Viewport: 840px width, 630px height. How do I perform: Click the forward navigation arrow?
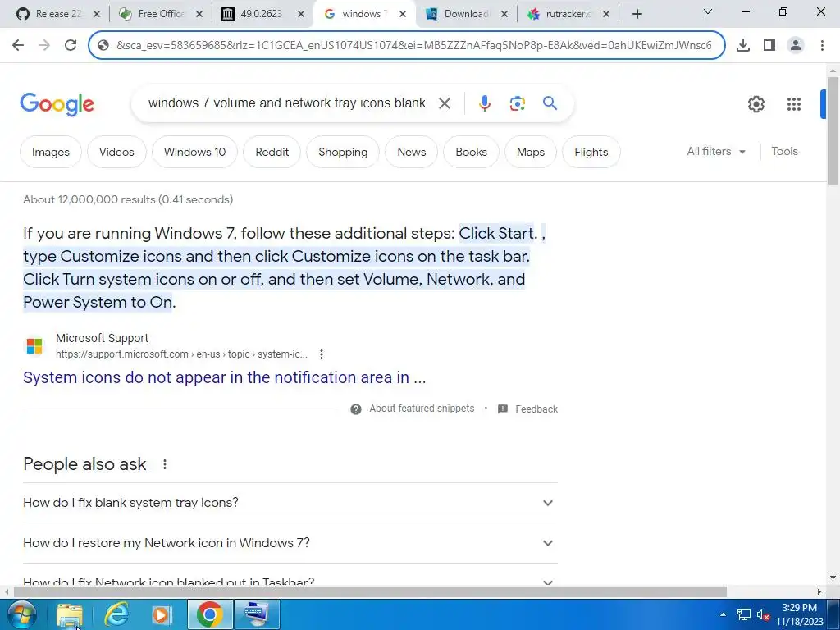[44, 45]
